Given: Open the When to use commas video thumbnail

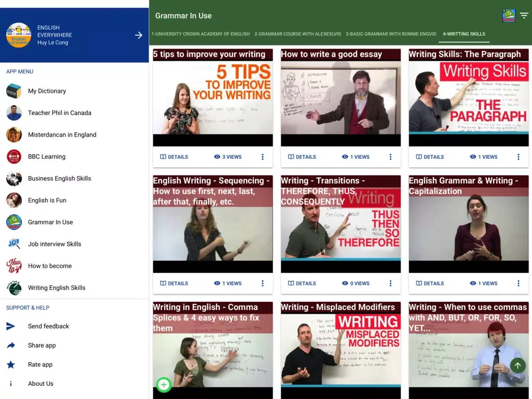Looking at the screenshot, I should tap(469, 350).
